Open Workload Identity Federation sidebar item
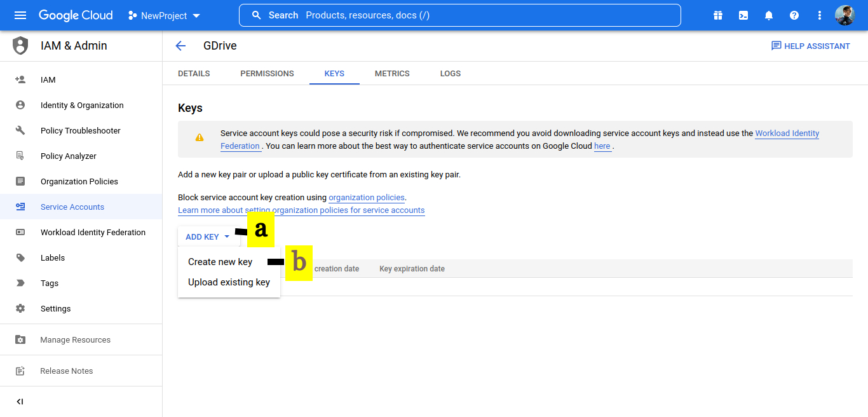Viewport: 868px width, 417px height. pos(81,232)
